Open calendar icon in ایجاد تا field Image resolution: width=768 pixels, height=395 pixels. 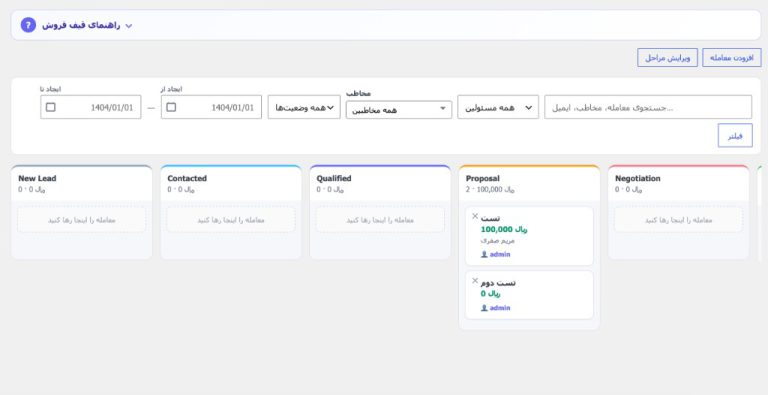(50, 107)
